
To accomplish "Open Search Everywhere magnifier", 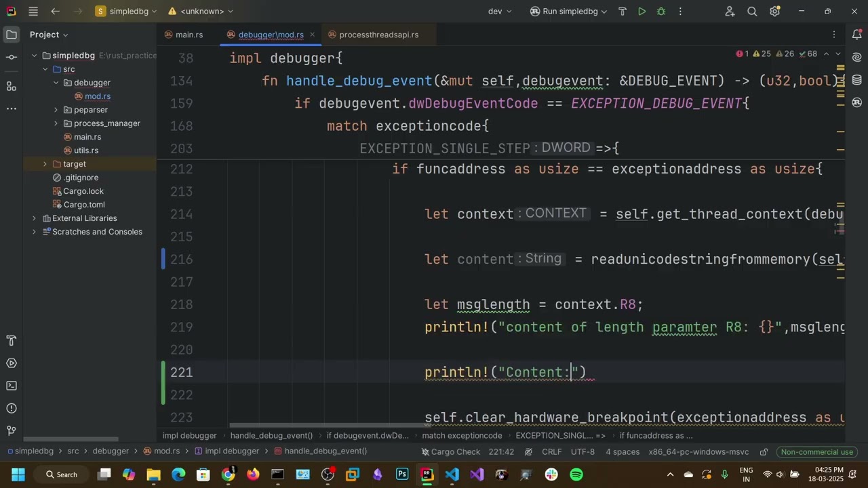I will tap(752, 12).
